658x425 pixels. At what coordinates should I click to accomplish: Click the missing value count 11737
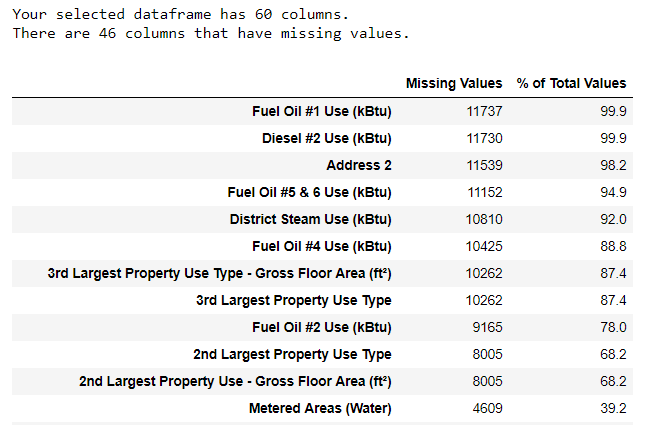tap(484, 111)
